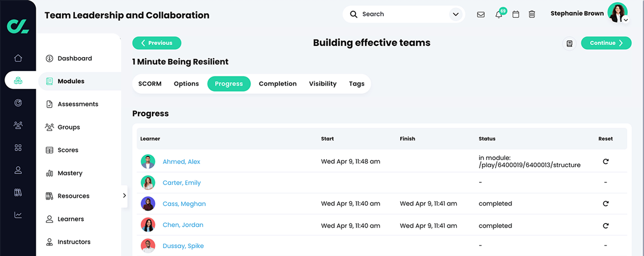Reset progress for Chen, Jordan

(x=605, y=226)
